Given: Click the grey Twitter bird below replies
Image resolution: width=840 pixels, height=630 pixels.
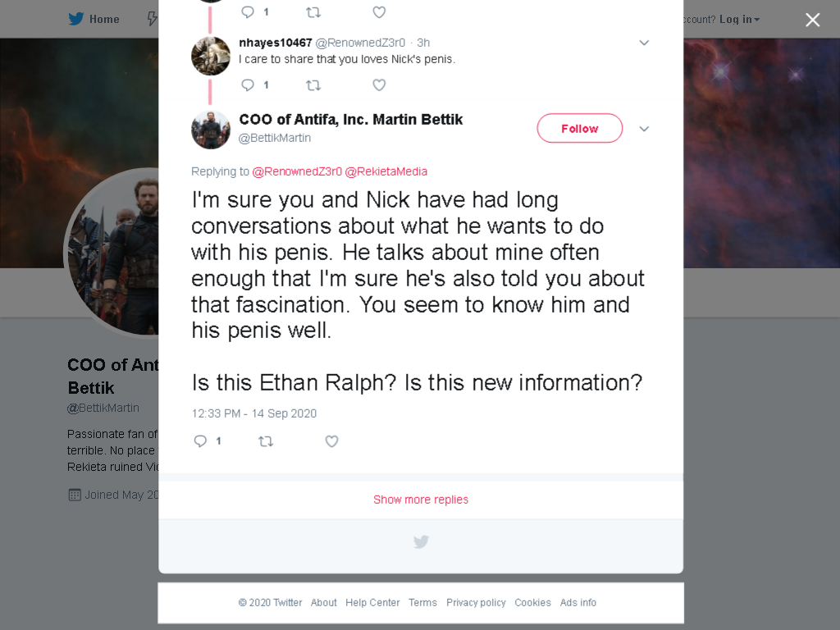Looking at the screenshot, I should click(421, 541).
